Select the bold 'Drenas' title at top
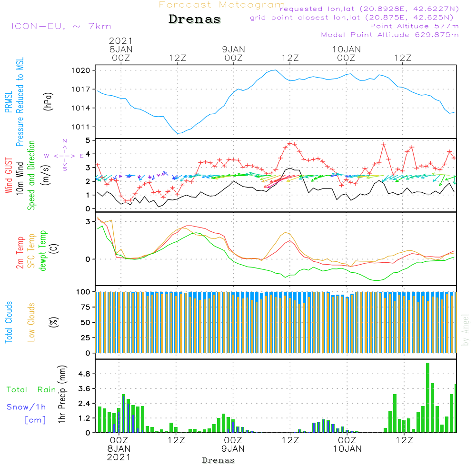Image resolution: width=476 pixels, height=476 pixels. point(194,19)
